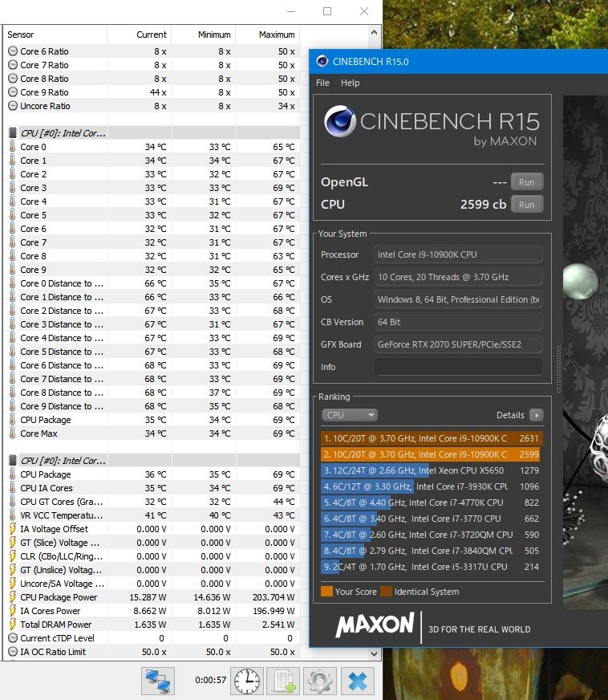Click the network sensors icon in HWiNFO toolbar
The width and height of the screenshot is (608, 700).
tap(158, 681)
